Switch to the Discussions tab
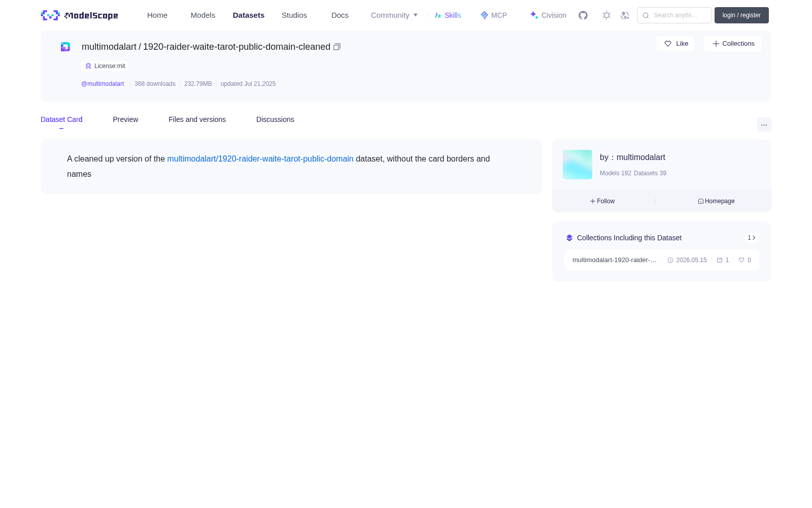 coord(275,119)
